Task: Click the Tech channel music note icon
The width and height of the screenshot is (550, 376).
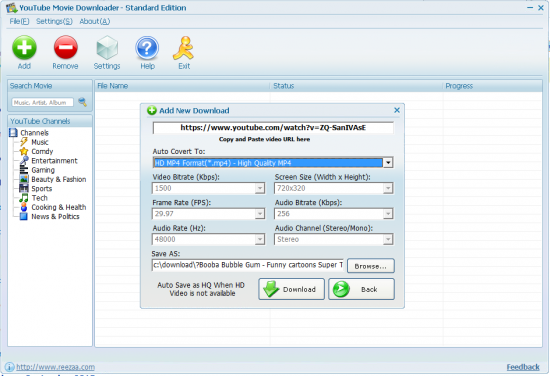Action: pyautogui.click(x=24, y=198)
